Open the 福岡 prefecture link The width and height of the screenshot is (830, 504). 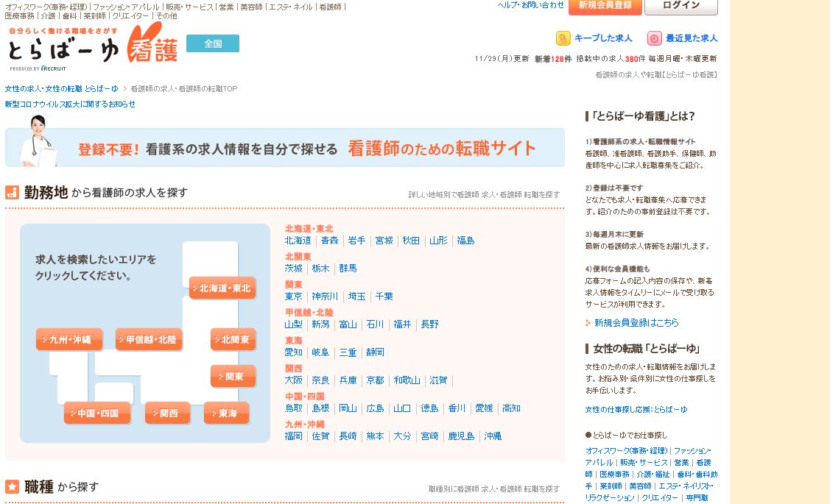[x=294, y=437]
